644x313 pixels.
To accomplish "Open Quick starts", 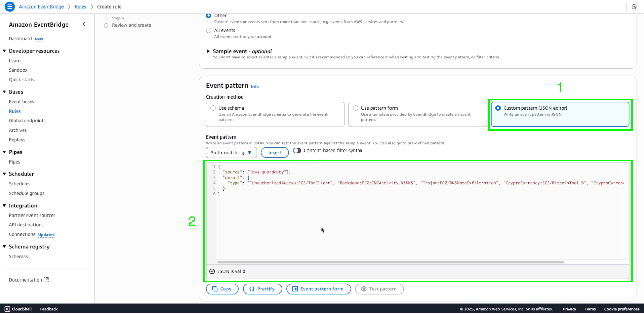I will click(x=22, y=80).
